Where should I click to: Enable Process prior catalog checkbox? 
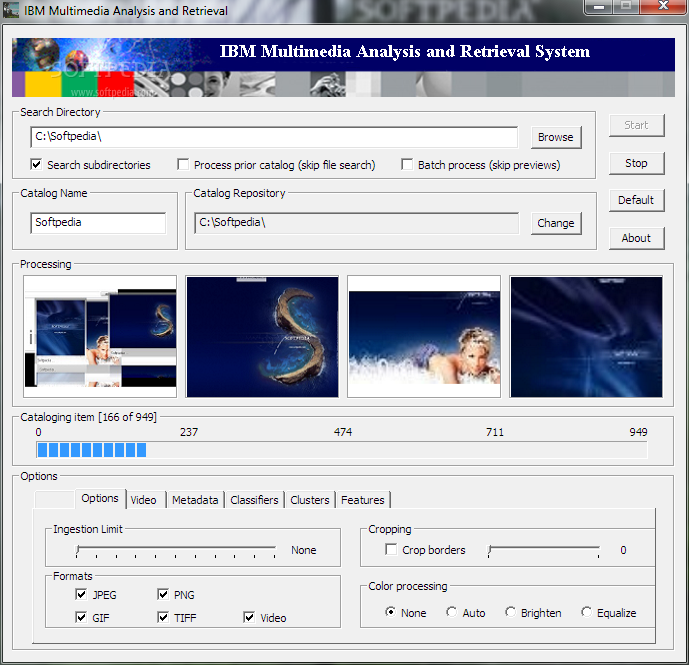tap(183, 164)
